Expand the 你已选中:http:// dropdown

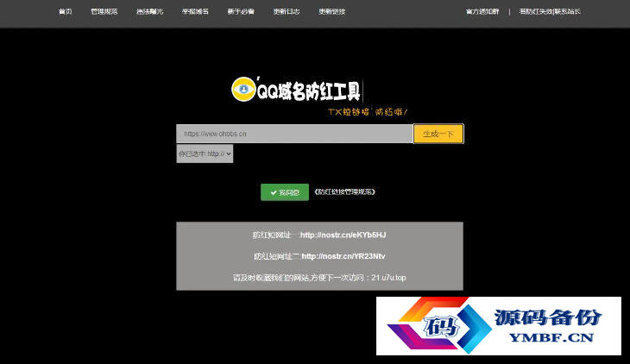(205, 154)
